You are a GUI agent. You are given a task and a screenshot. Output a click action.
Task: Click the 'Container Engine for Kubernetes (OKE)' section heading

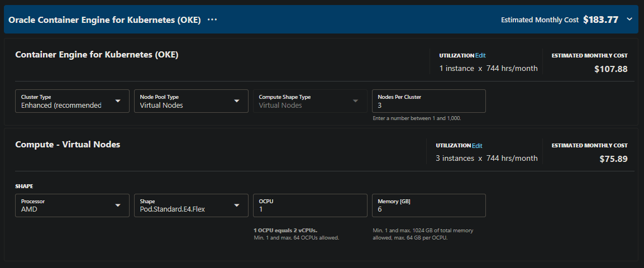97,55
